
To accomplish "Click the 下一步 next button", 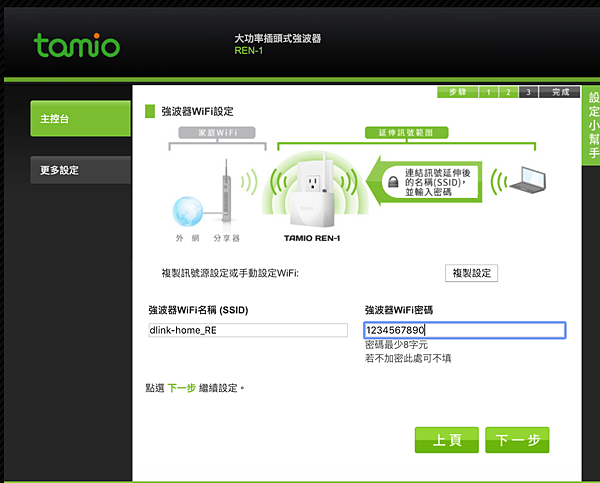I will coord(517,440).
